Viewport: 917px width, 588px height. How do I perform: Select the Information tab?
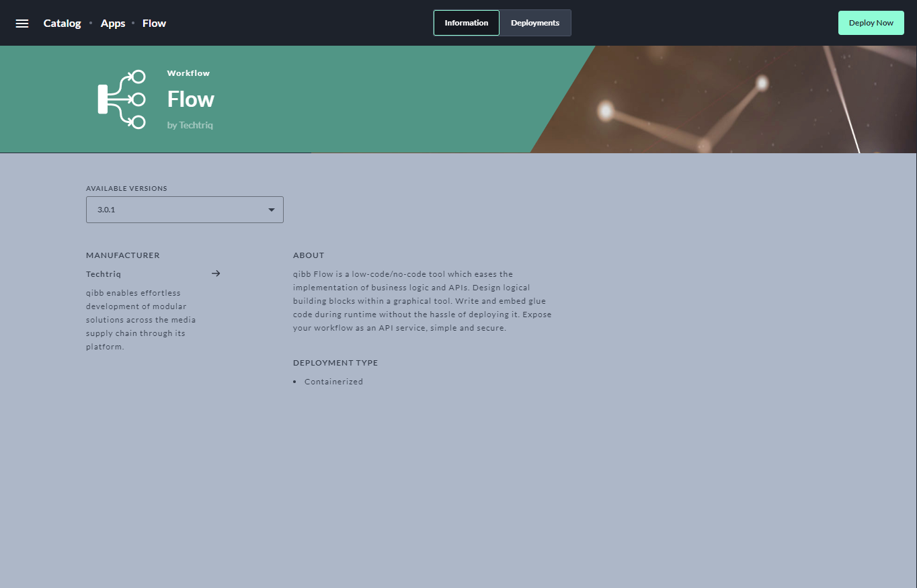click(x=466, y=23)
